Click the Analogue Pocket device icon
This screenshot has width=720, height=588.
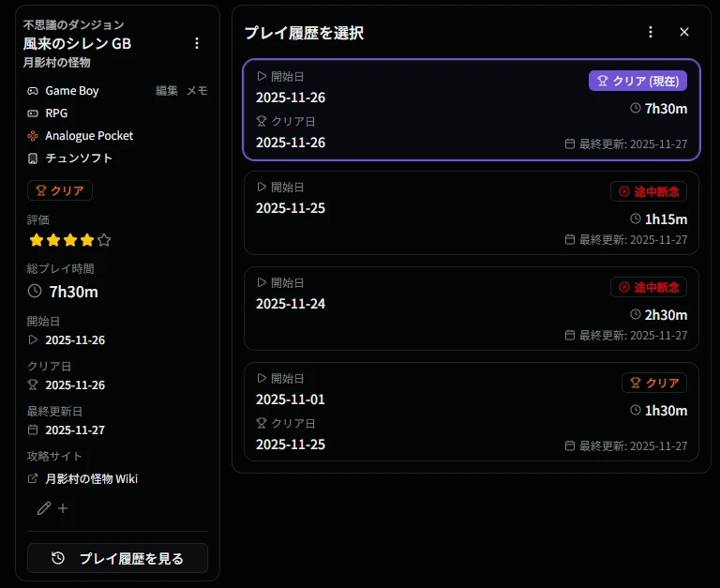coord(33,136)
